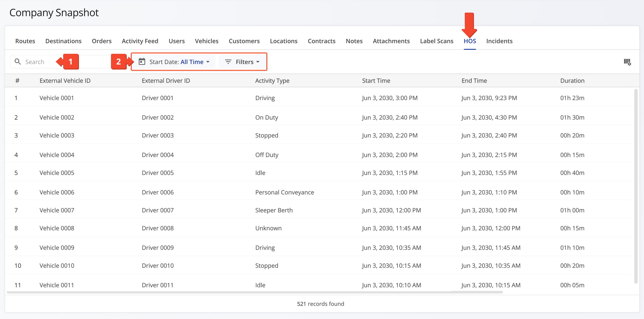Viewport: 644px width, 319px height.
Task: Click the Vehicle 0004 cell
Action: coord(57,155)
